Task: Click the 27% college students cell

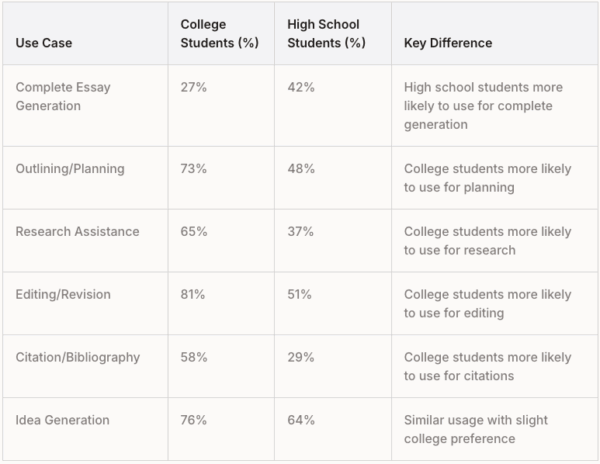Action: click(194, 88)
